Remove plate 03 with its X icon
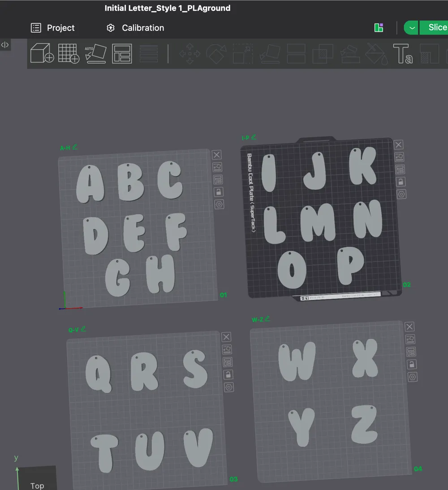The height and width of the screenshot is (490, 448). (226, 337)
